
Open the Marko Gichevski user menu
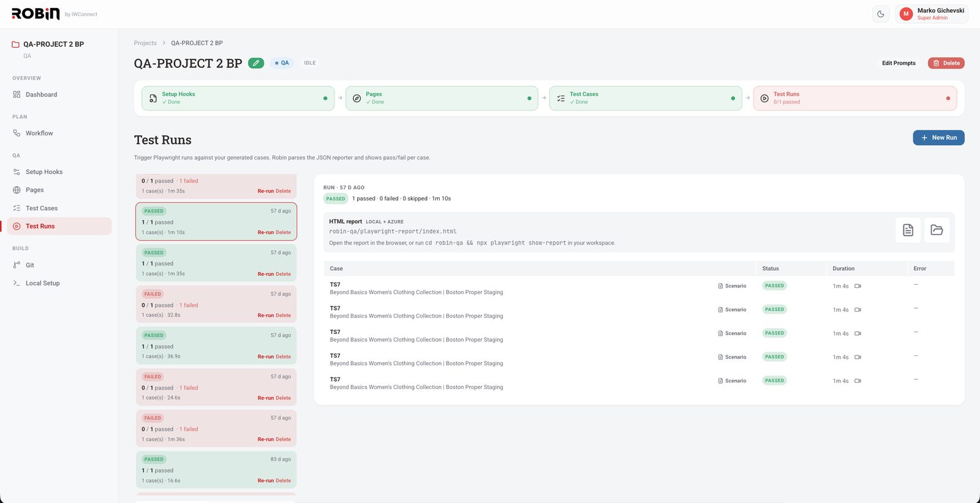click(932, 14)
